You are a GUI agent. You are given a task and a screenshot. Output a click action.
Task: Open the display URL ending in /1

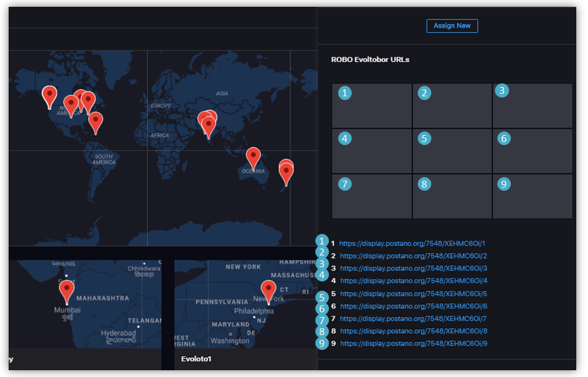pyautogui.click(x=412, y=244)
